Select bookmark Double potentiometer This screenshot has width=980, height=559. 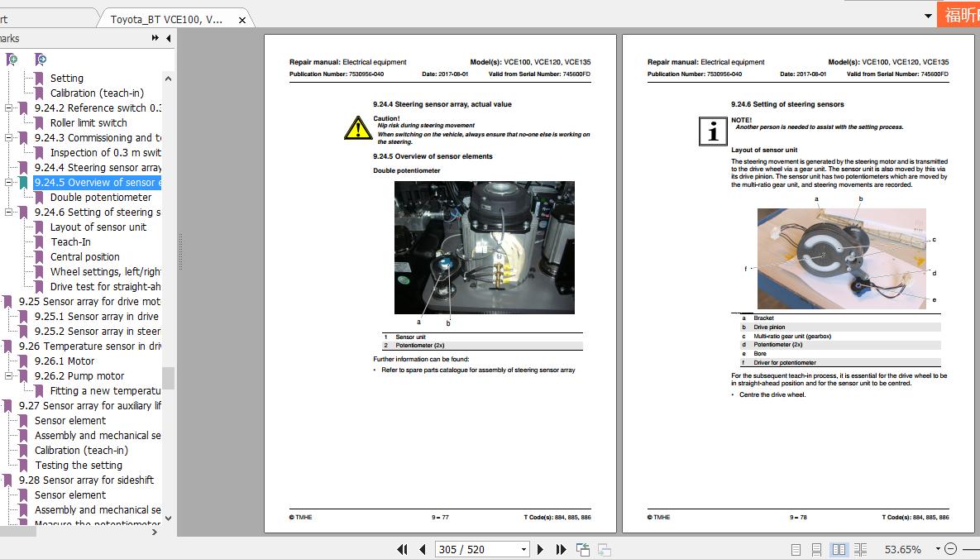coord(101,197)
